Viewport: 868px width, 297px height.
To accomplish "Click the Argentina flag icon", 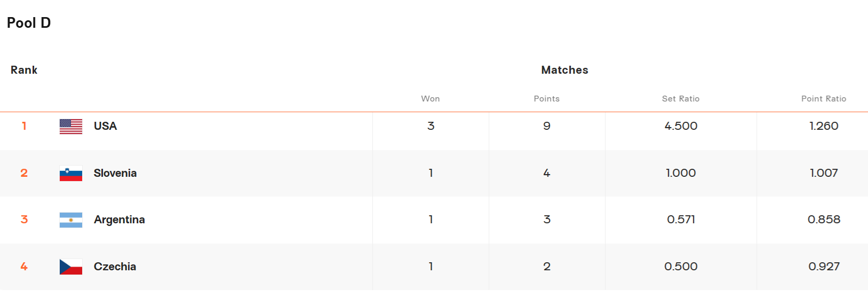I will click(71, 220).
